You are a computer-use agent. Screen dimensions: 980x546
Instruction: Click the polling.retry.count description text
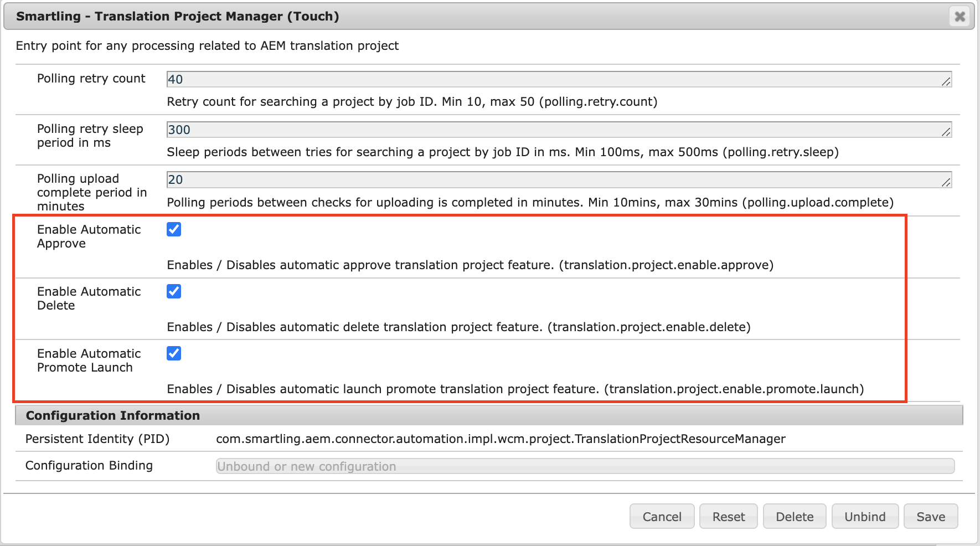(412, 102)
